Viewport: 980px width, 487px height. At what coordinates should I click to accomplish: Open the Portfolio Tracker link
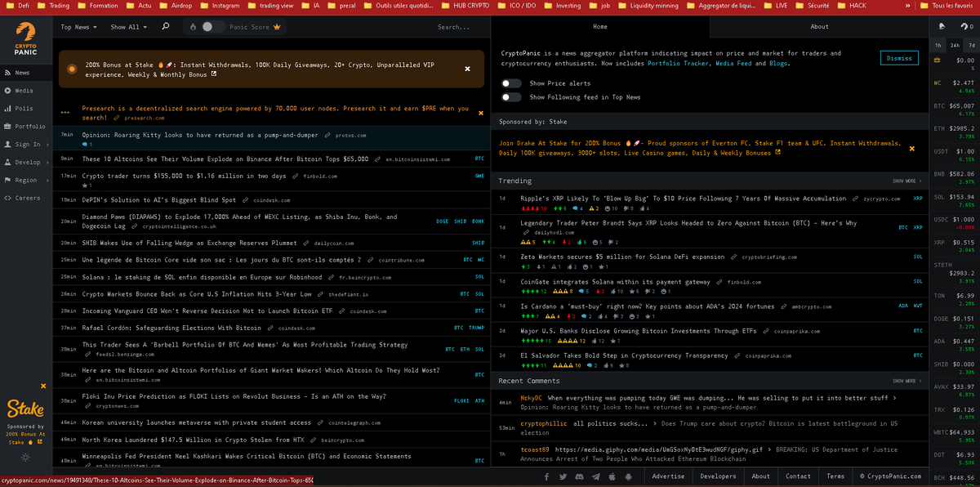coord(679,63)
